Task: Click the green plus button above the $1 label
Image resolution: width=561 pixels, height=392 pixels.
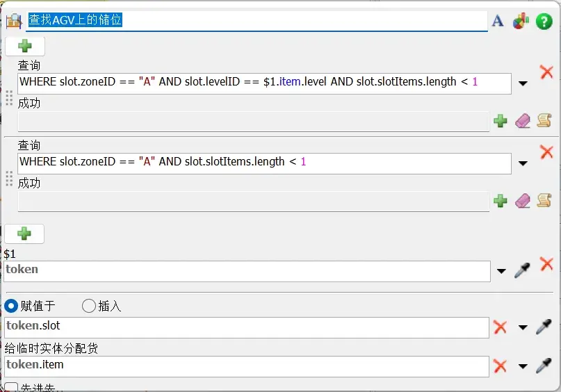Action: tap(24, 234)
